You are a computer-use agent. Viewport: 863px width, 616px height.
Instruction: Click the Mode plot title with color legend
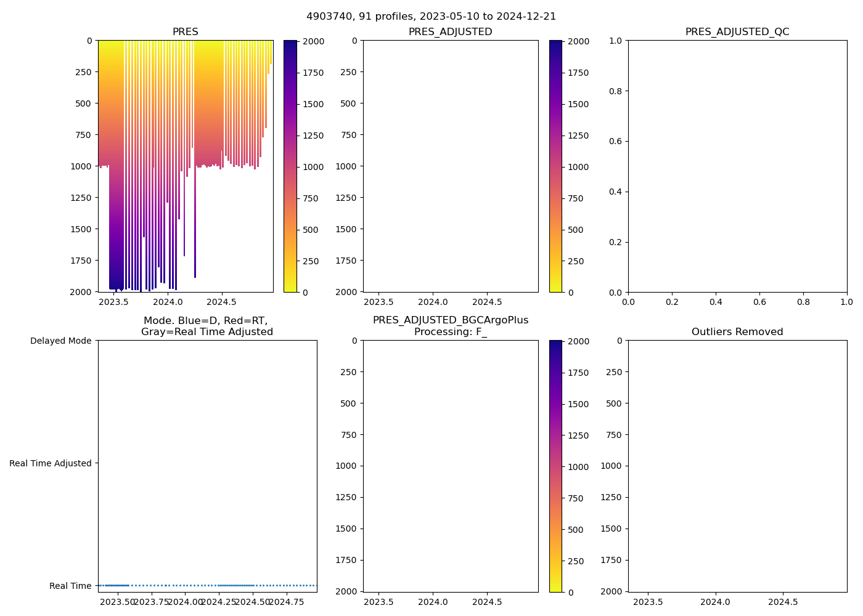pos(207,326)
